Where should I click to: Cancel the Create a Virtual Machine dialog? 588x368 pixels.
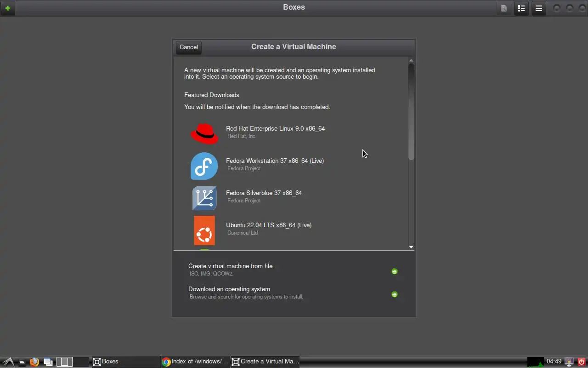click(x=189, y=47)
